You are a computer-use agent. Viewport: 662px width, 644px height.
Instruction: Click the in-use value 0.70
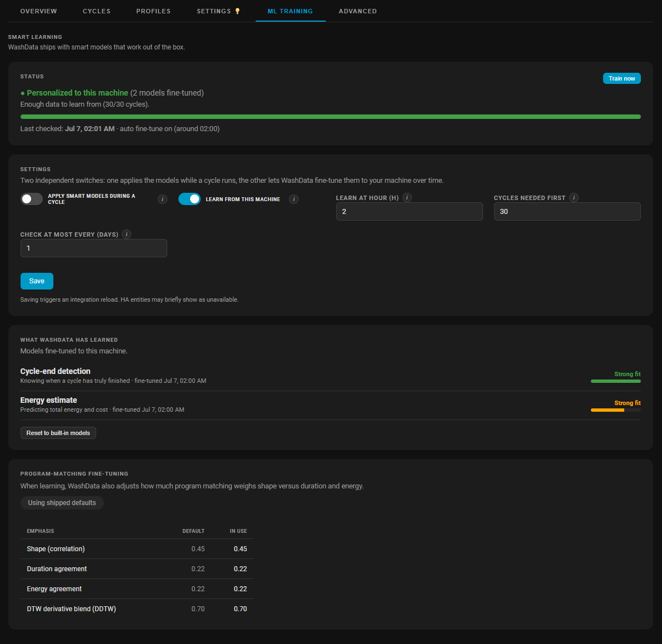(240, 608)
